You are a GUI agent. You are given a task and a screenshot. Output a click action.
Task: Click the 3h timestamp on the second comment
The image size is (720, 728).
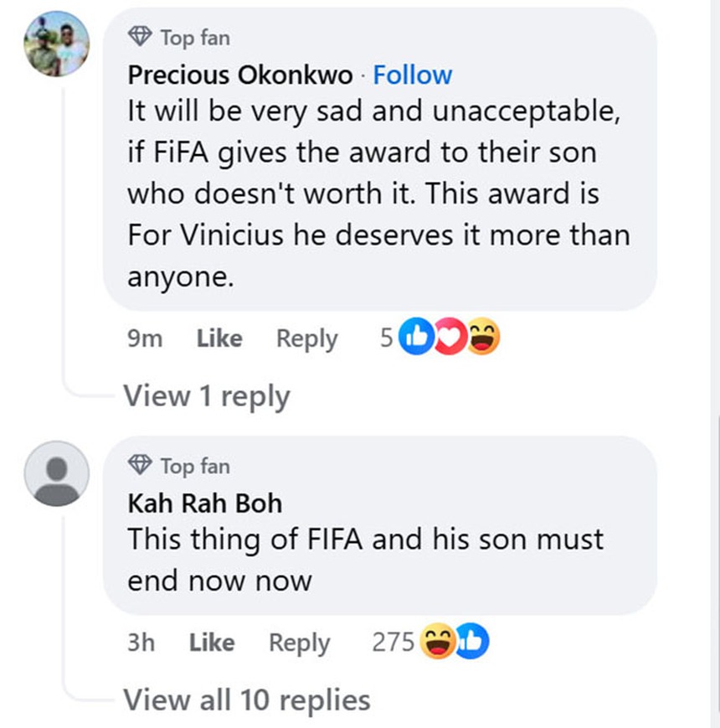pos(141,642)
